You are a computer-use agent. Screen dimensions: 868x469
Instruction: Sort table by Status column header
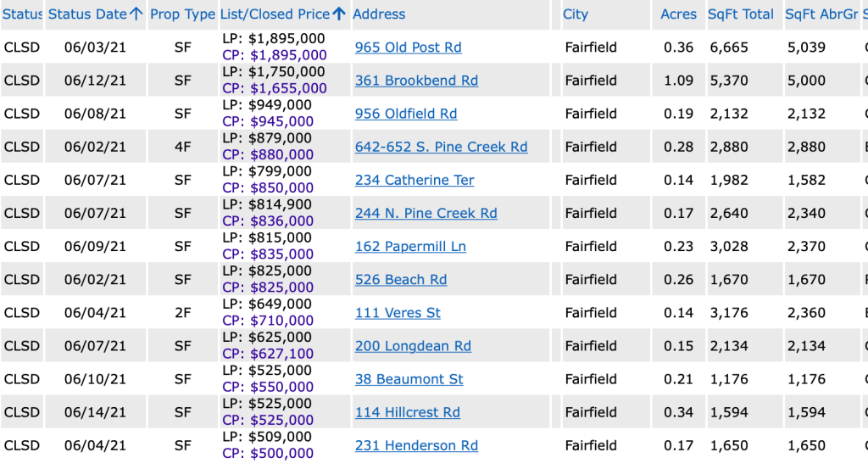tap(22, 14)
